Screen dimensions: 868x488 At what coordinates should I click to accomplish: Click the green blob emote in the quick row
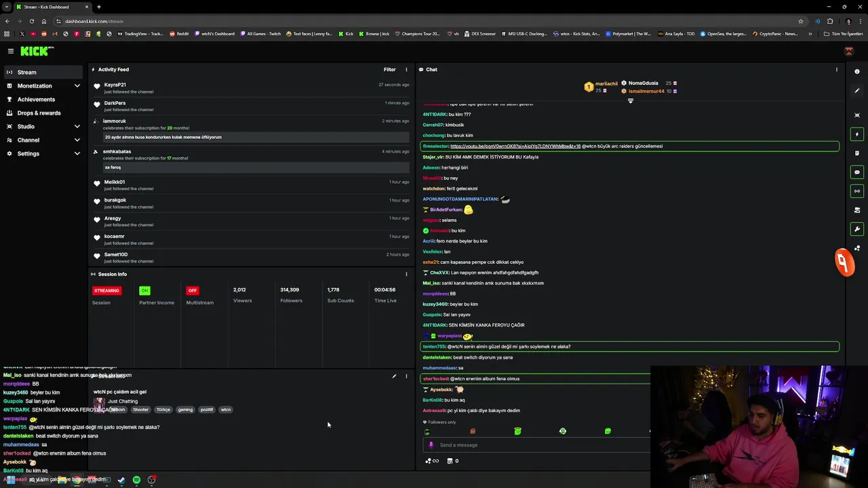tap(608, 431)
